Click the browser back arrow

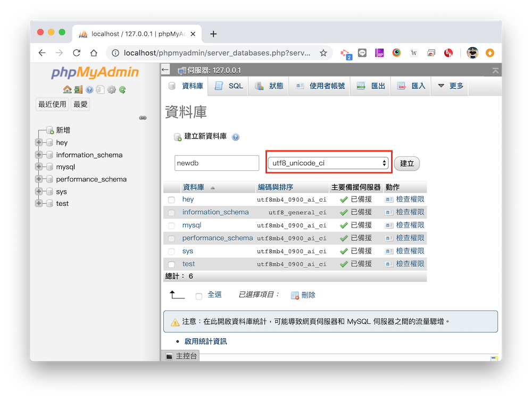click(42, 53)
